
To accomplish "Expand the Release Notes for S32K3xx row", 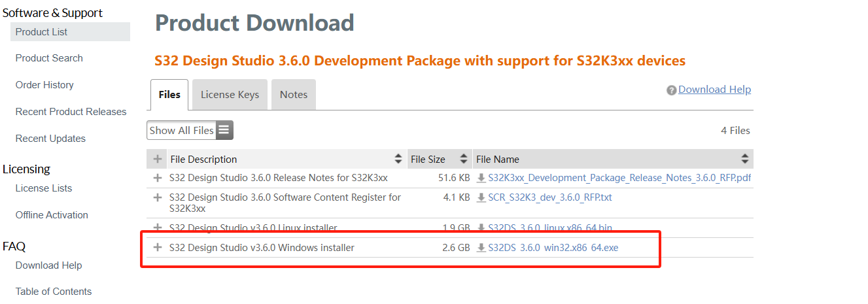I will [x=157, y=178].
